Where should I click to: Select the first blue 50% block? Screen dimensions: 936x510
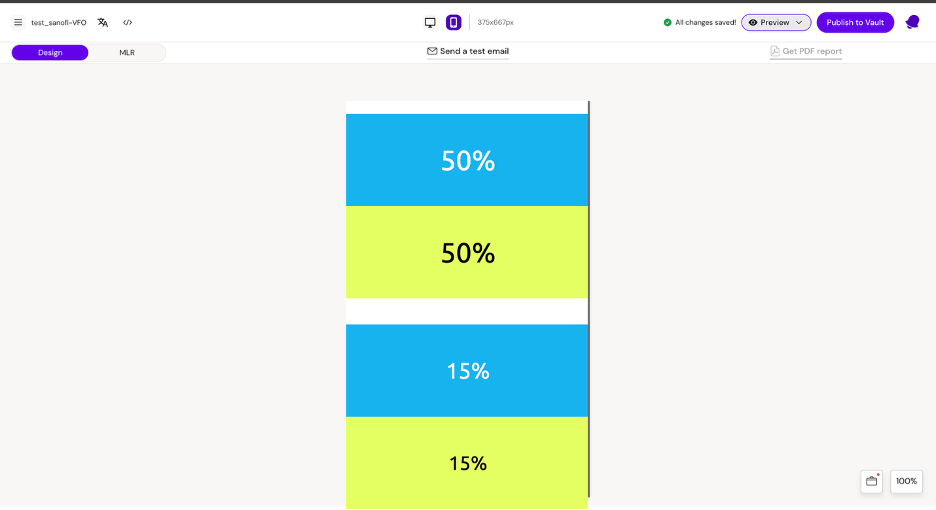467,160
